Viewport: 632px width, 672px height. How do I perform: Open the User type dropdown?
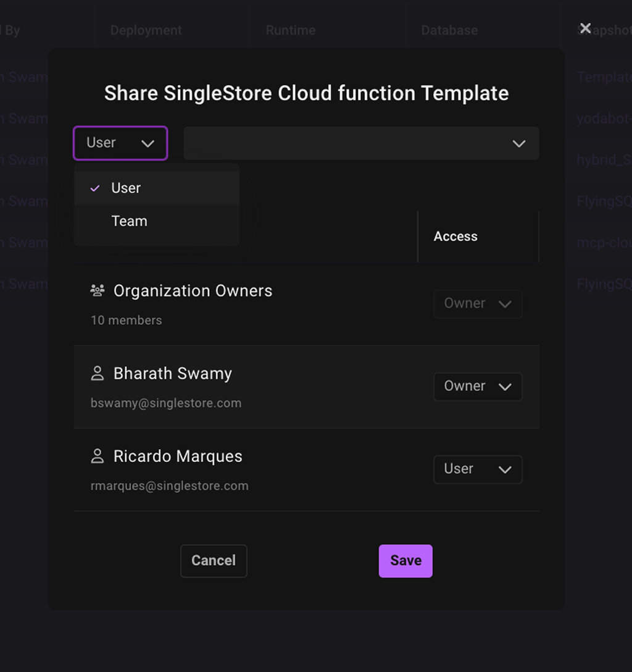click(120, 143)
